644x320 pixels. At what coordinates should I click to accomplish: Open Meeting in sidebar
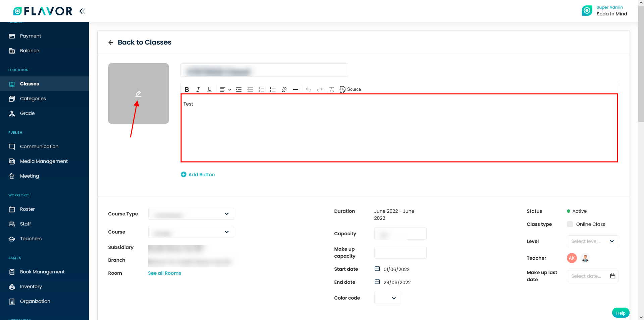pyautogui.click(x=44, y=176)
